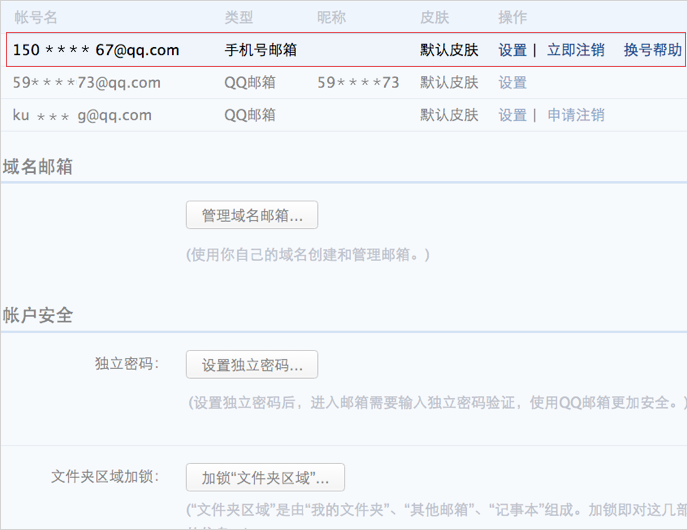Select the 59****73@qq.com account name
688x530 pixels.
(x=87, y=83)
